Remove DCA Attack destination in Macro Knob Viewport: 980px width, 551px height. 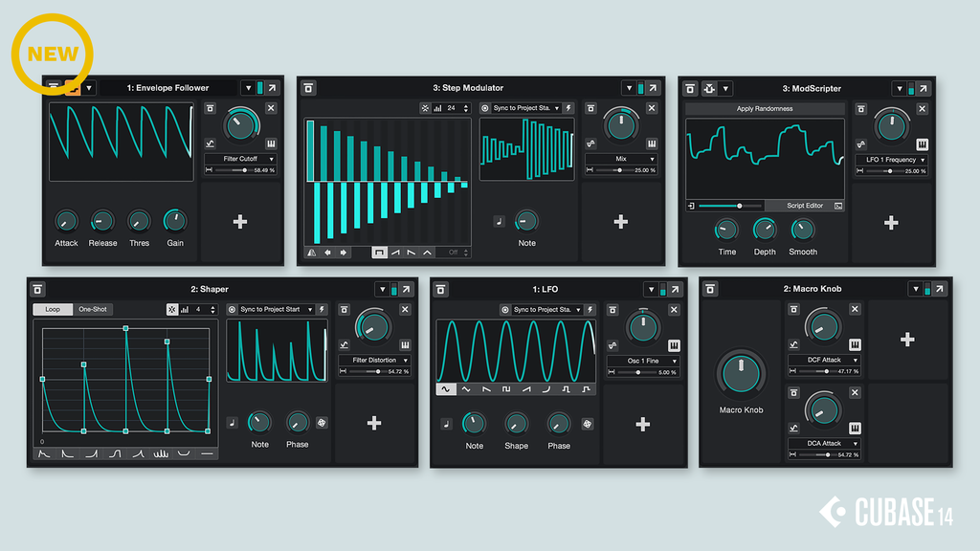tap(855, 392)
